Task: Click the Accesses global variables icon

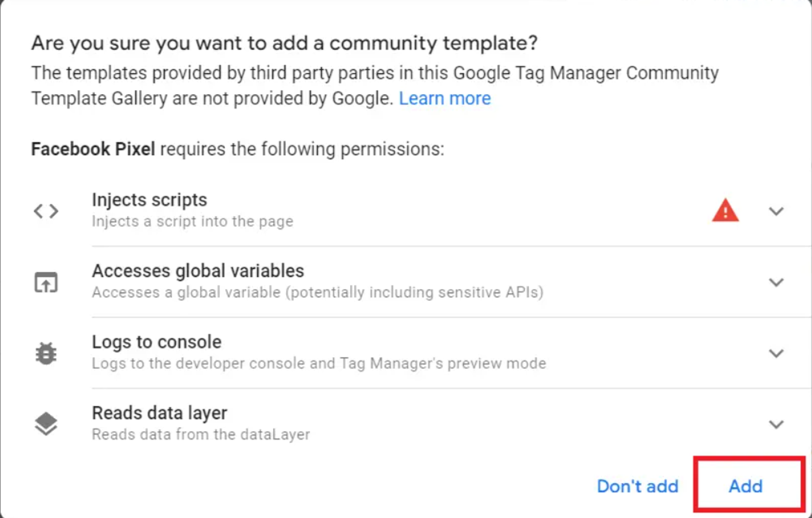Action: tap(46, 282)
